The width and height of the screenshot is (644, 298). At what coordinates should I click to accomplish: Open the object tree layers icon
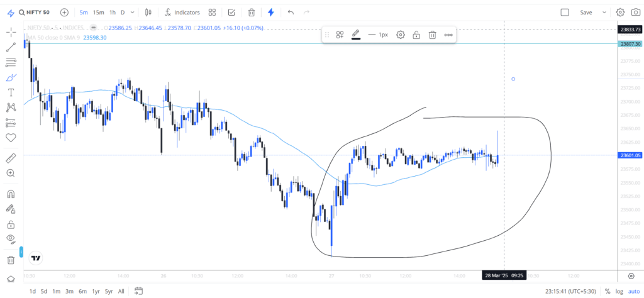pos(11,279)
